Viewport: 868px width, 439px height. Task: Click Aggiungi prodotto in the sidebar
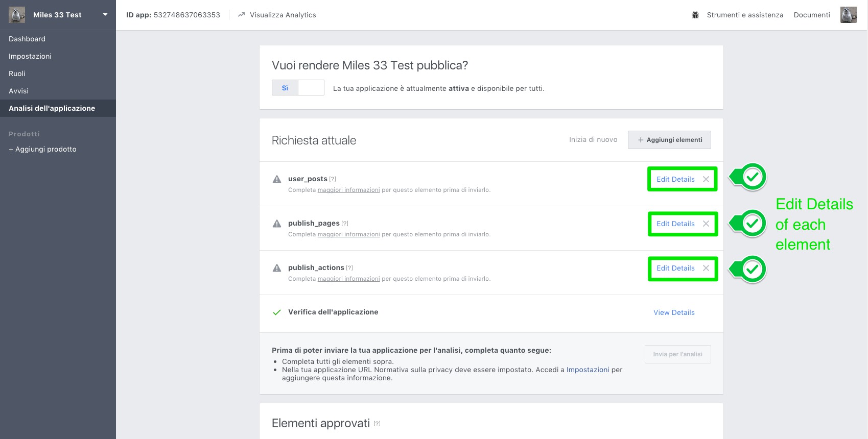pyautogui.click(x=43, y=149)
